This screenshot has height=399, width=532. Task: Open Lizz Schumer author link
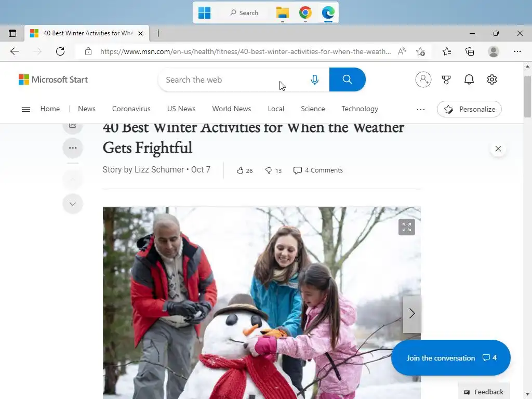click(x=159, y=170)
